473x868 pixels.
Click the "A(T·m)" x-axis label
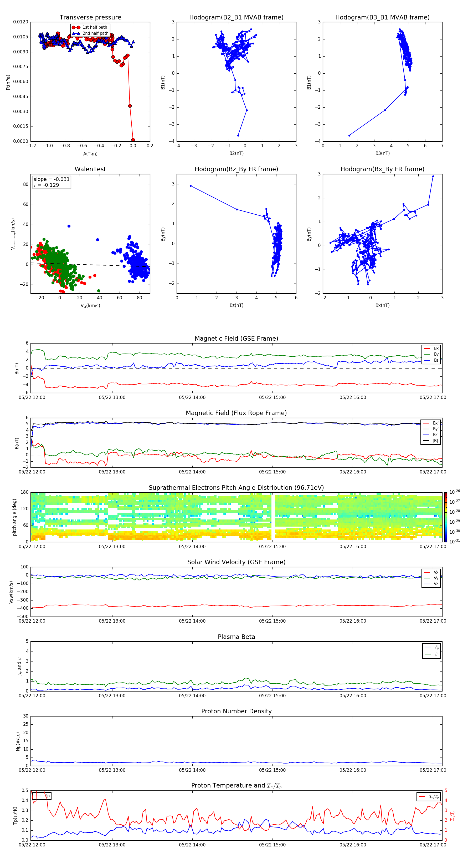(90, 154)
